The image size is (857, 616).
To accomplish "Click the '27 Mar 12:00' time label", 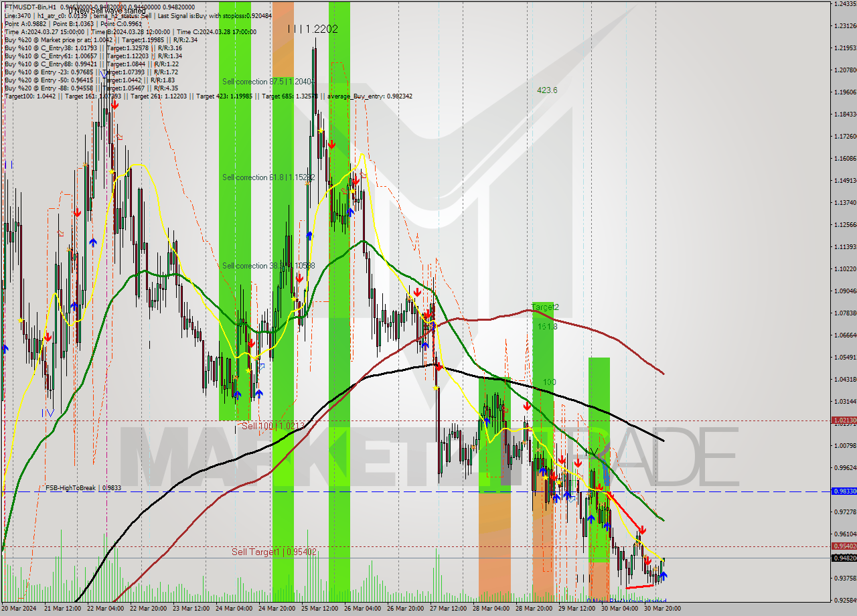I will [x=450, y=609].
